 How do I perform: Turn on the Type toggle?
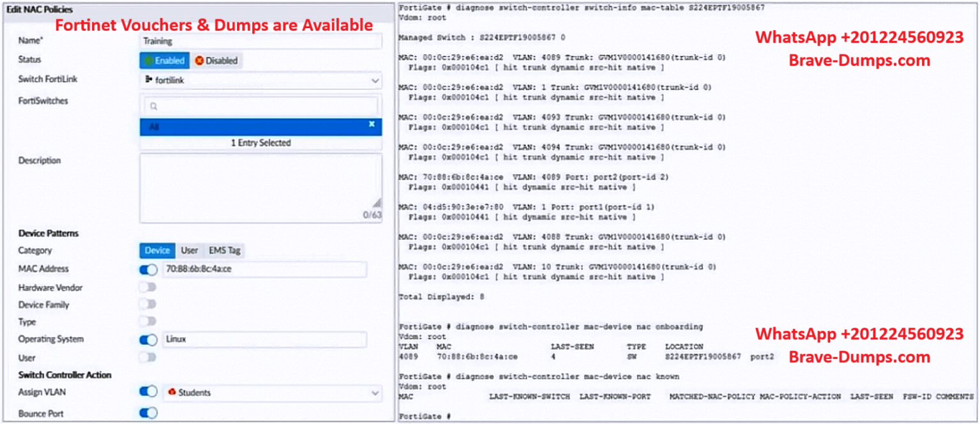click(x=148, y=321)
